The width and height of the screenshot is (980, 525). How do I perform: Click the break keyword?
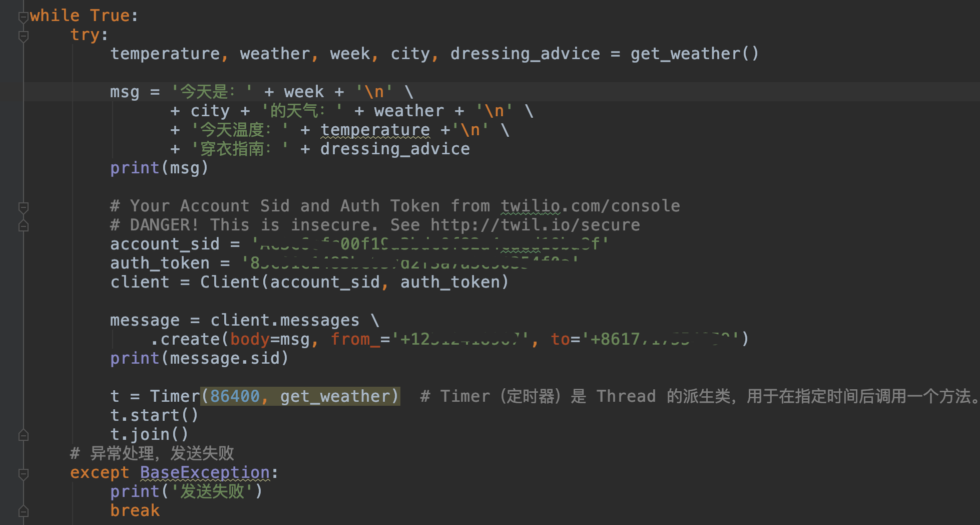point(135,510)
